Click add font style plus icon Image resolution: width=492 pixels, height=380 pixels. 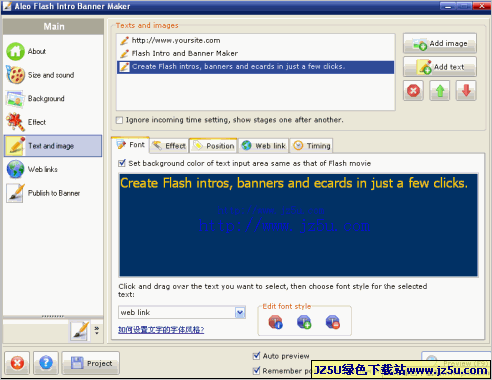304,322
